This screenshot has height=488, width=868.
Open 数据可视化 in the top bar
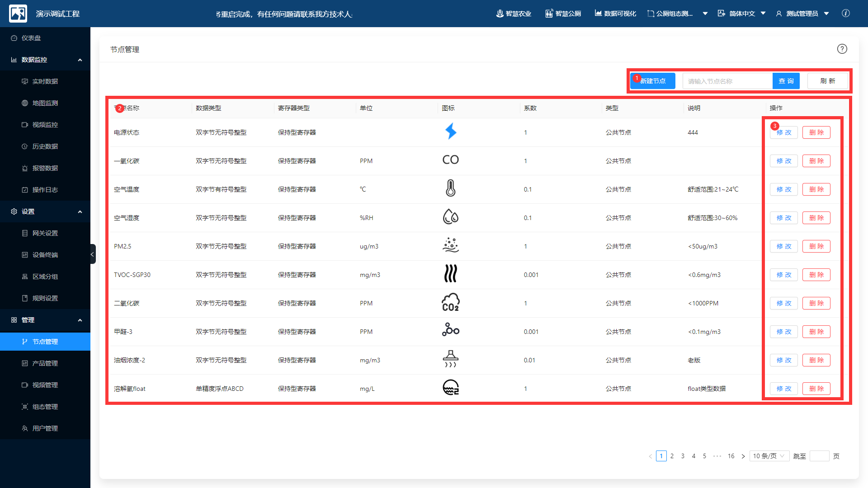point(615,14)
